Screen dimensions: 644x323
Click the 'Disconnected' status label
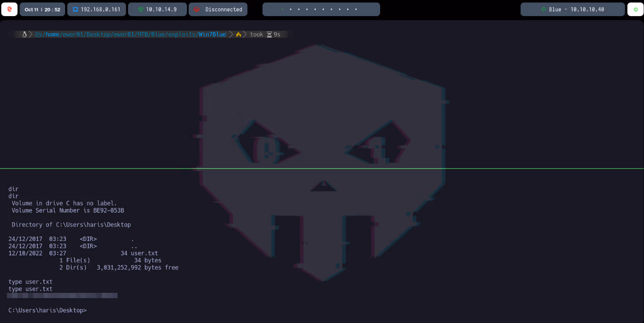tap(224, 9)
